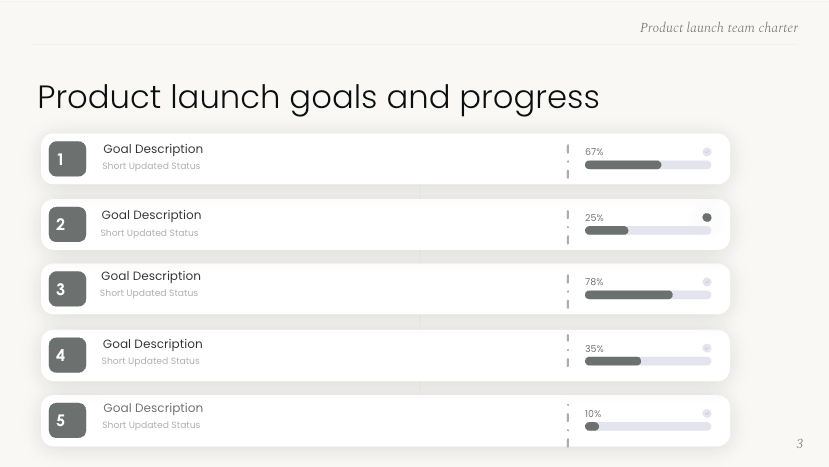Click the number 1 goal badge
Screen dimensions: 829x467
tap(67, 159)
